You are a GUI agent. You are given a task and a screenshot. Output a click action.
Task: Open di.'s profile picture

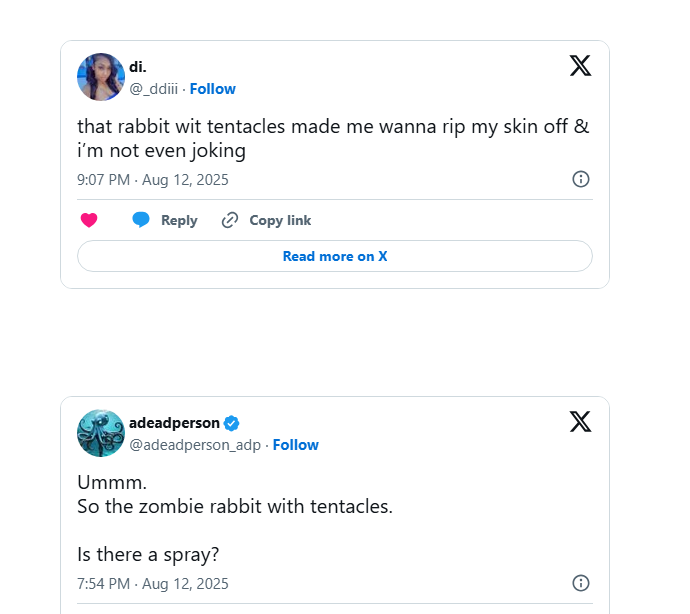[101, 77]
